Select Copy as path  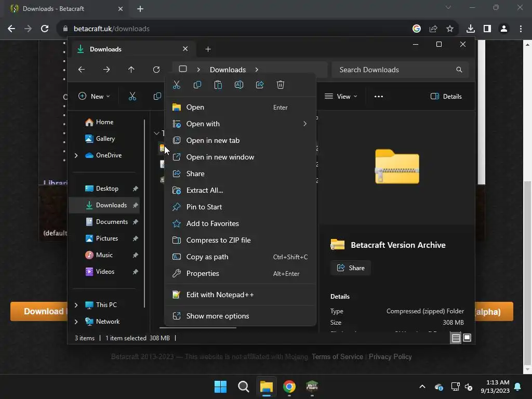(x=240, y=257)
